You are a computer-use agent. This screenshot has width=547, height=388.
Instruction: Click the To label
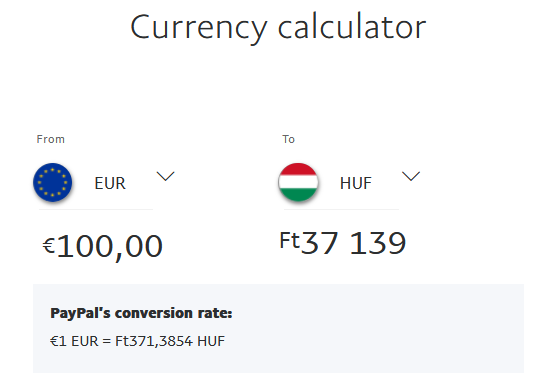click(289, 139)
